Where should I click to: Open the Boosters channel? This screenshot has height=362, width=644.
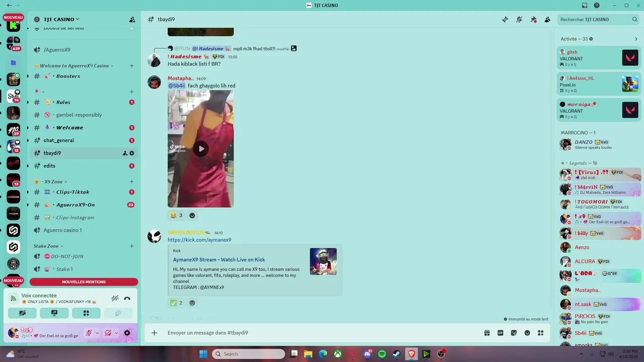tap(84, 76)
